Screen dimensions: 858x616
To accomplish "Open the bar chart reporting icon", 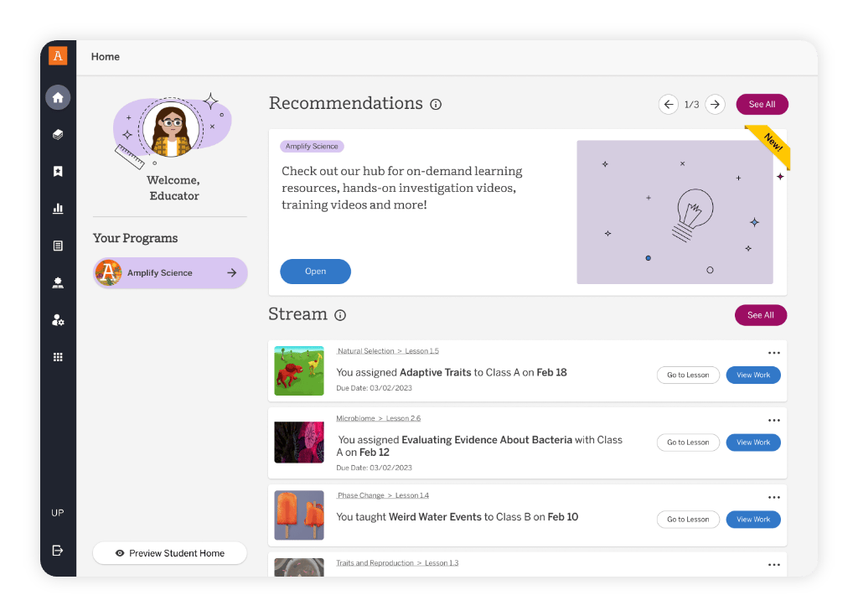I will (58, 209).
